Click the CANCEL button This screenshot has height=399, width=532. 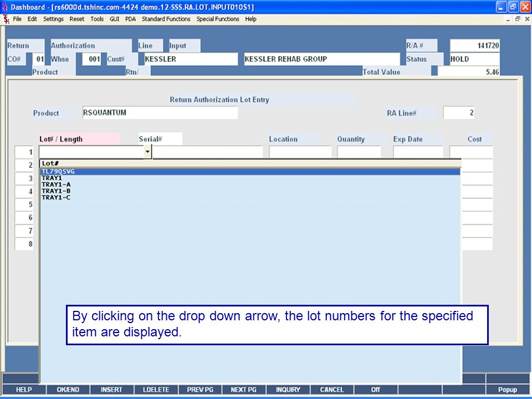[332, 390]
